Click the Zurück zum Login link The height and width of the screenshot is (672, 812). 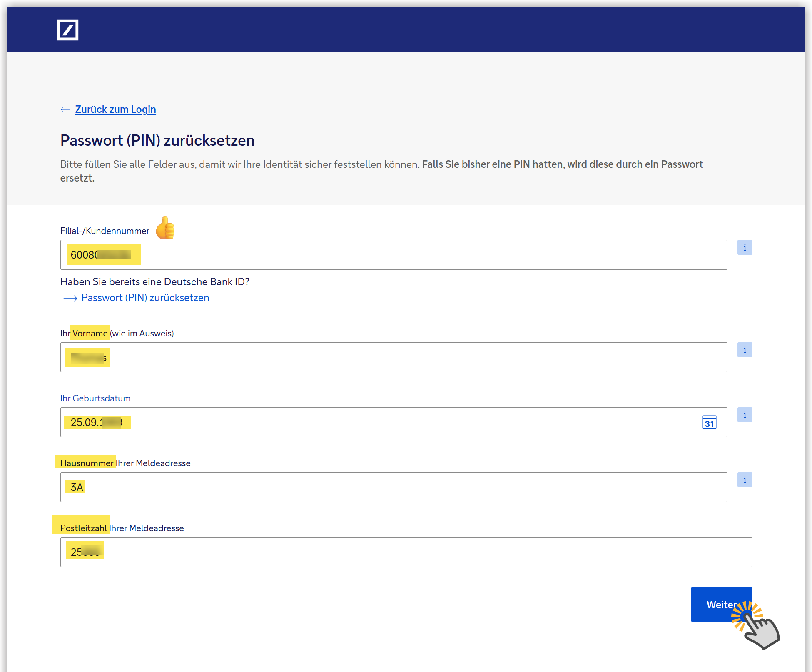click(115, 110)
